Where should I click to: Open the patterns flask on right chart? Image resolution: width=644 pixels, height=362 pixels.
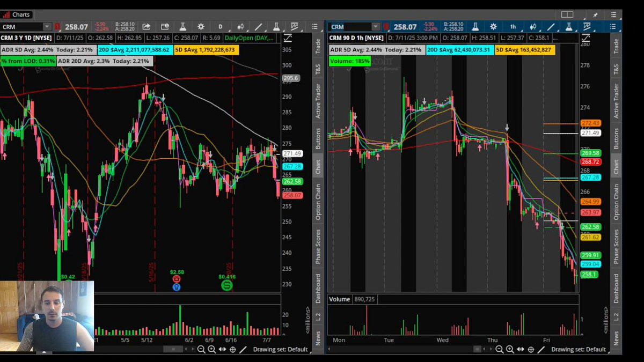coord(569,27)
